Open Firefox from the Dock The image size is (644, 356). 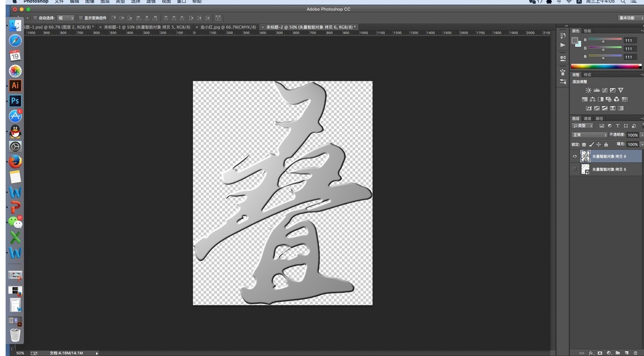click(x=15, y=161)
